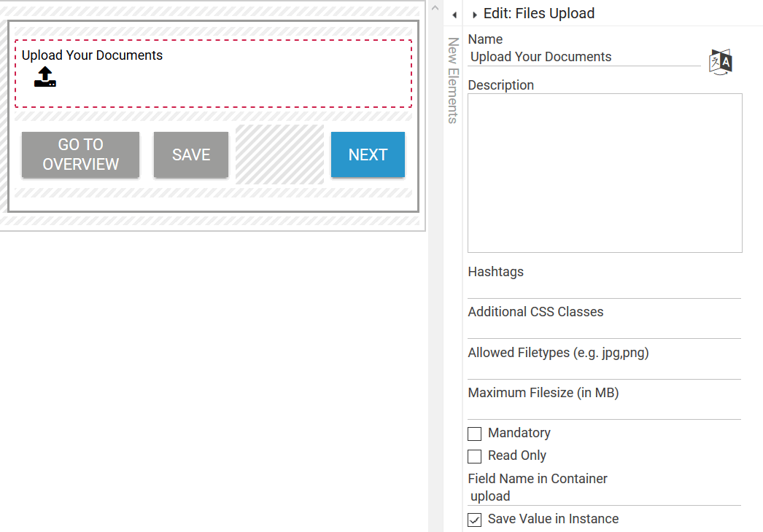Open the New Elements side tab
Image resolution: width=763 pixels, height=532 pixels.
tap(453, 80)
